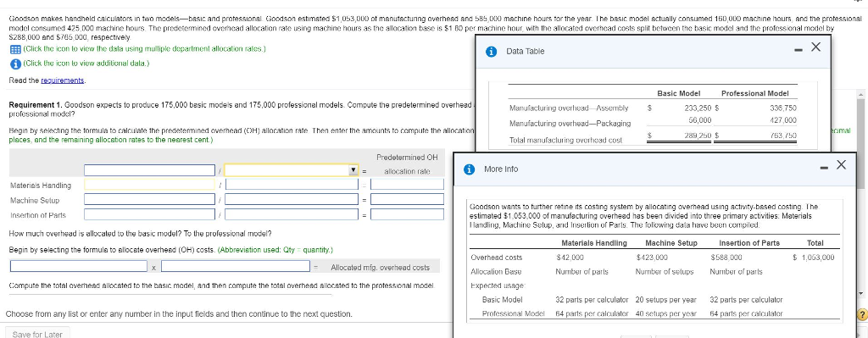Screen dimensions: 868x338
Task: Click the 'Allocation Base' row label
Action: 496,272
